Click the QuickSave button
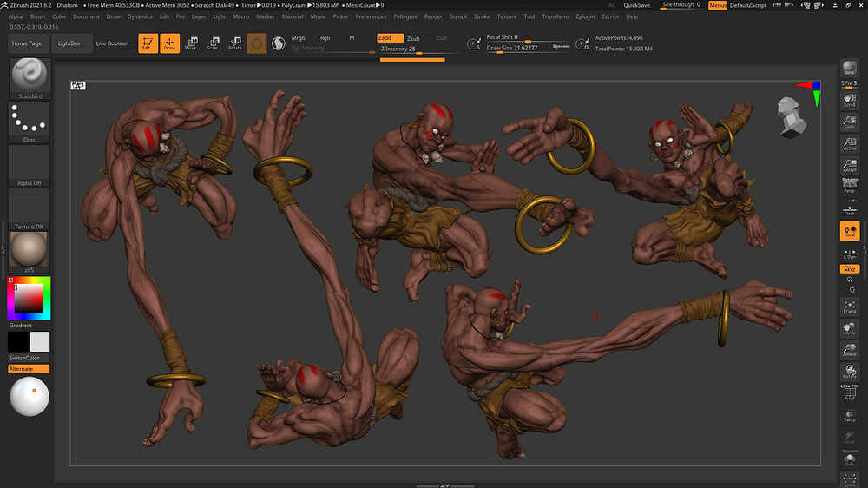This screenshot has width=868, height=488. (636, 5)
